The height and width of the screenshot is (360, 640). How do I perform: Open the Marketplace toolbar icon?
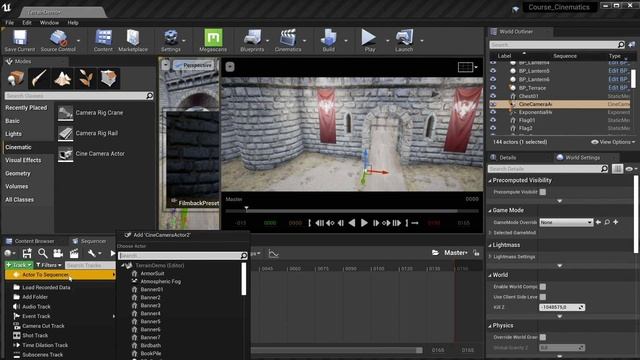click(x=133, y=40)
